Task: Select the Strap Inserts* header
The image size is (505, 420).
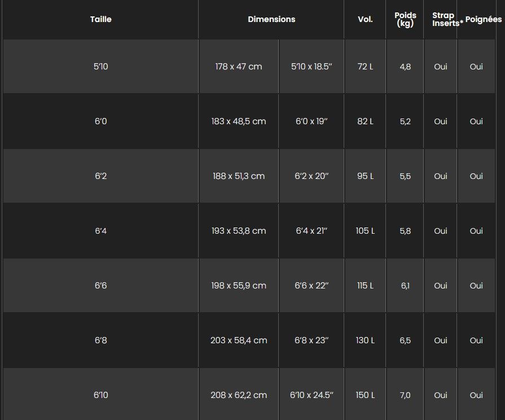Action: [x=447, y=19]
